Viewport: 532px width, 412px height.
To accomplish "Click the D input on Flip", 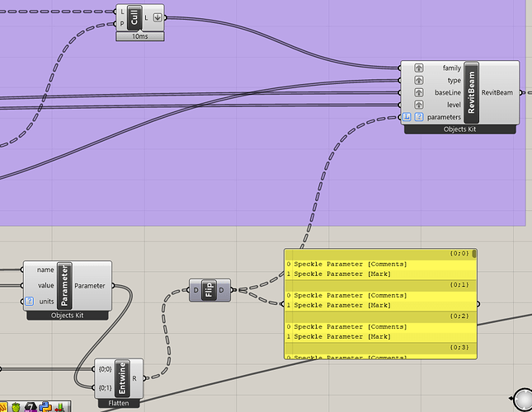I will click(x=195, y=290).
